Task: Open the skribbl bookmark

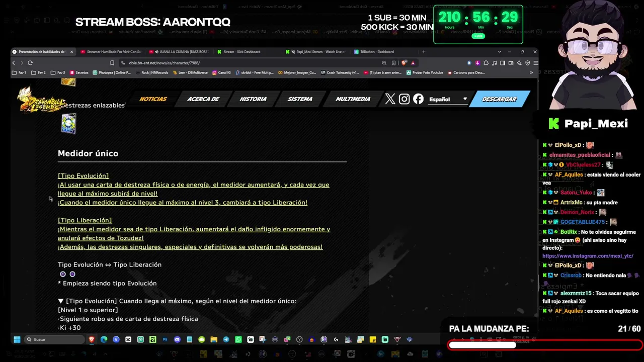Action: click(254, 72)
